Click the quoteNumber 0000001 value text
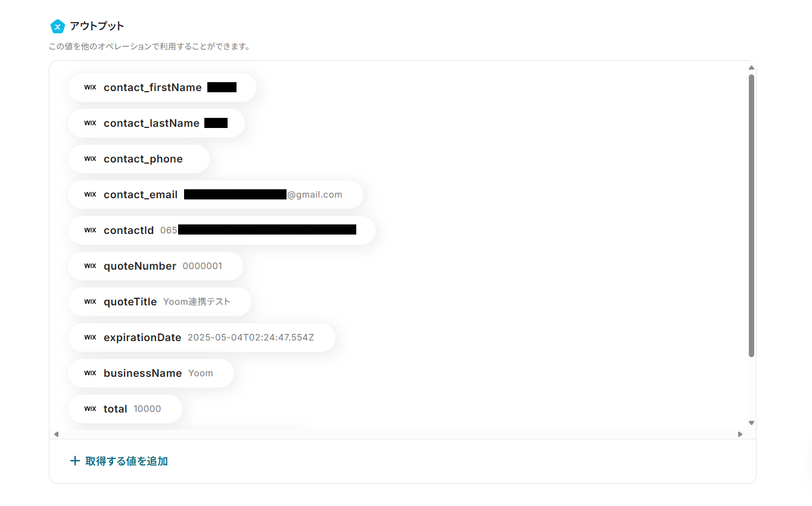 tap(203, 266)
